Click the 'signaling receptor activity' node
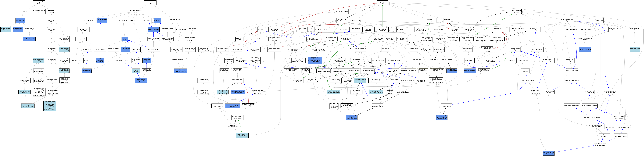The width and height of the screenshot is (644, 156). click(39, 60)
